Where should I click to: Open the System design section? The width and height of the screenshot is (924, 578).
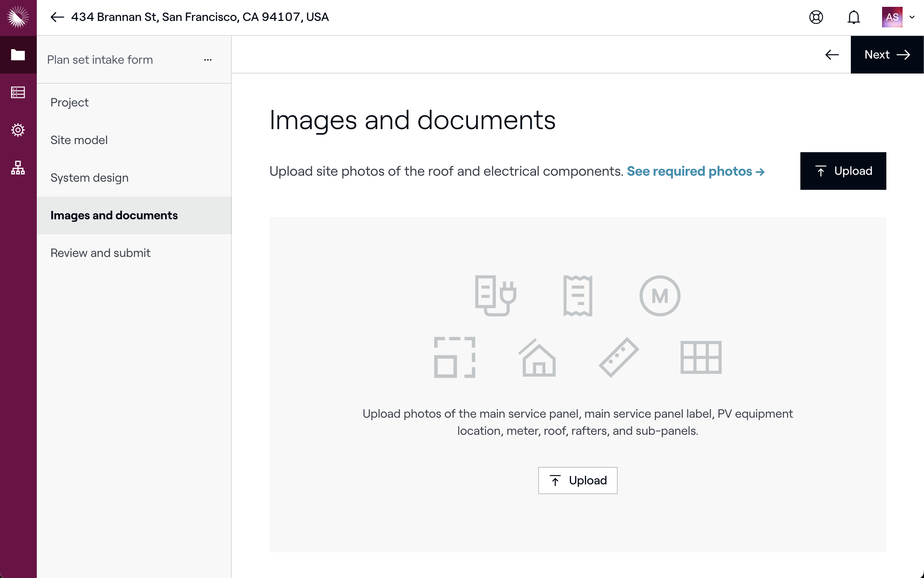pos(89,178)
